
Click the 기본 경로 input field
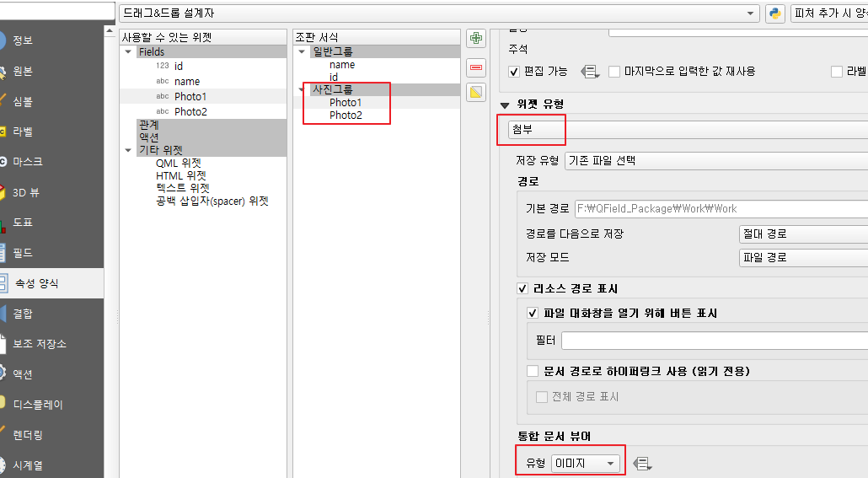pyautogui.click(x=721, y=209)
